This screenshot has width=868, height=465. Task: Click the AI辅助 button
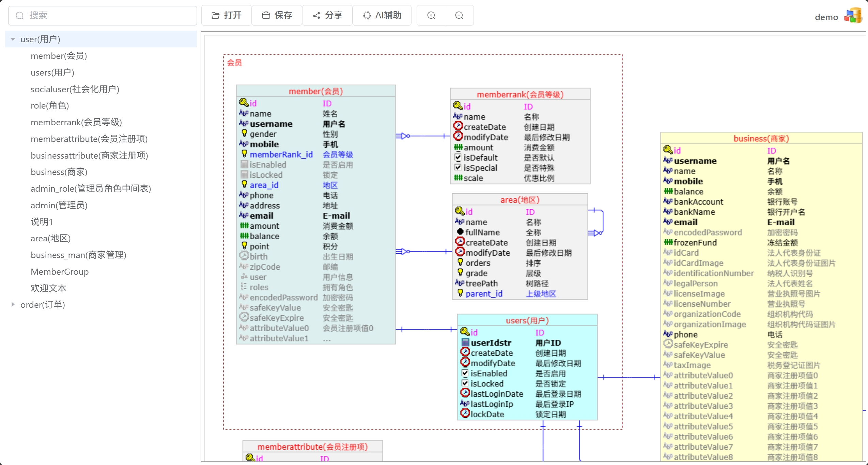click(382, 15)
